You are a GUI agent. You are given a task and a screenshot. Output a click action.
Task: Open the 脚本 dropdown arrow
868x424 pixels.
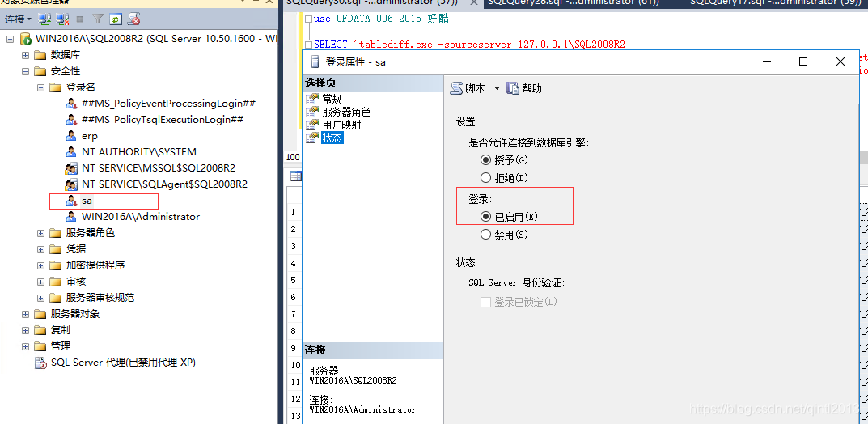pyautogui.click(x=497, y=88)
